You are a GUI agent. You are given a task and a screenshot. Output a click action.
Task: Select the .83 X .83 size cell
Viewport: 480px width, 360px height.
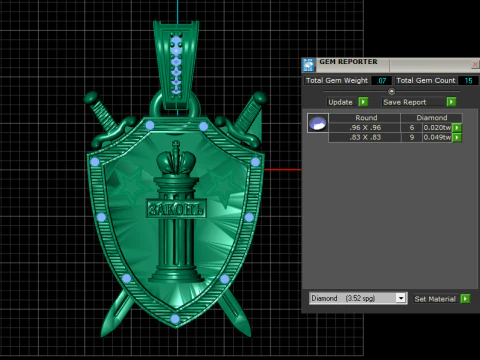tap(365, 137)
